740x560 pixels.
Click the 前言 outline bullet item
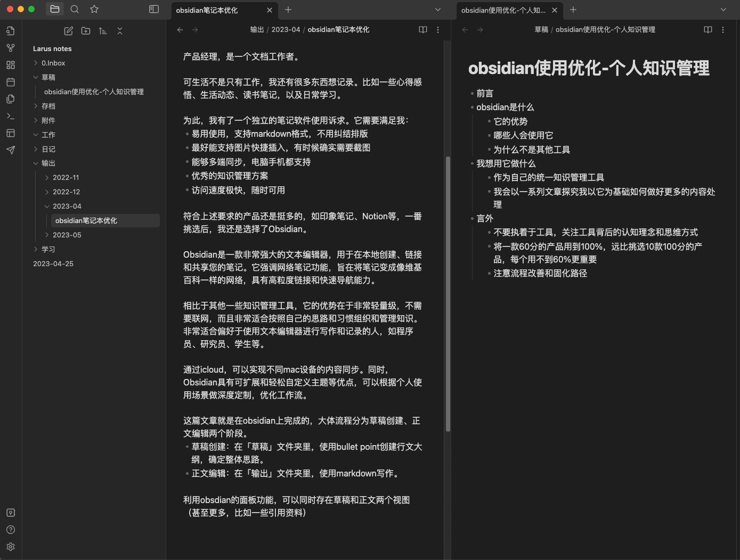click(485, 93)
